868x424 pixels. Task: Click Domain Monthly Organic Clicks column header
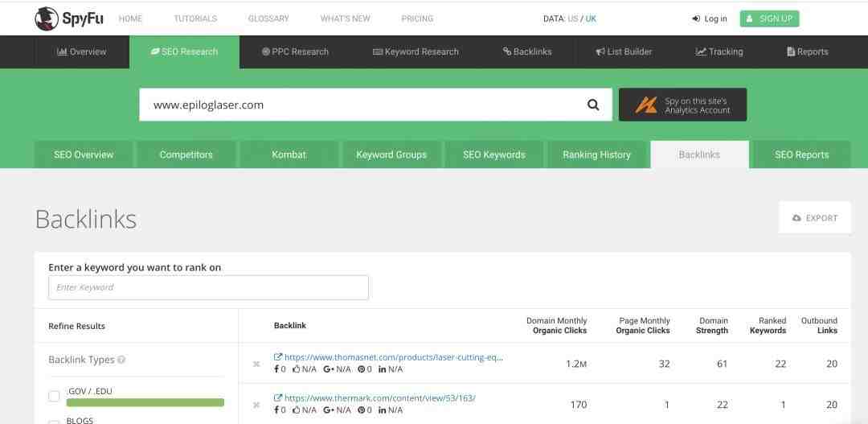tap(556, 326)
